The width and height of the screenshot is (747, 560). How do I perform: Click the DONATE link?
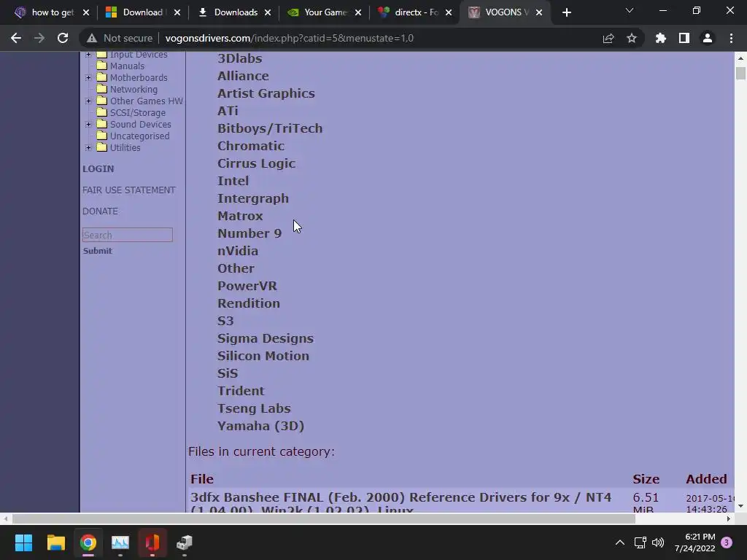100,211
